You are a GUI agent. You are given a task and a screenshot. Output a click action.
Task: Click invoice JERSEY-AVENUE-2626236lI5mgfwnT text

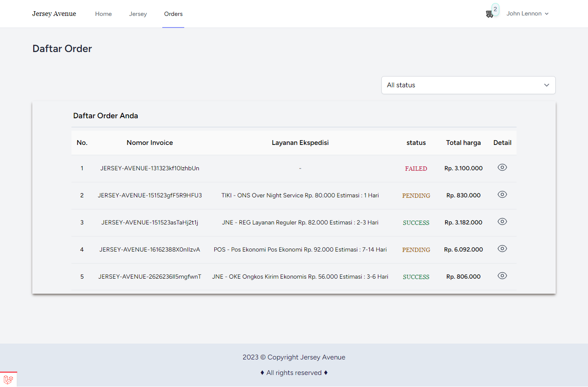click(150, 276)
